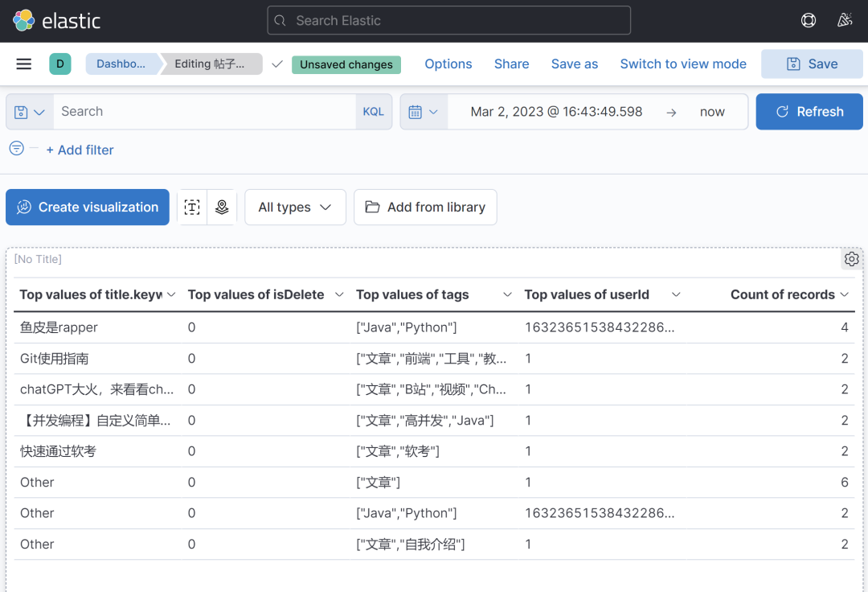Viewport: 868px width, 592px height.
Task: Open the Options menu
Action: [x=448, y=64]
